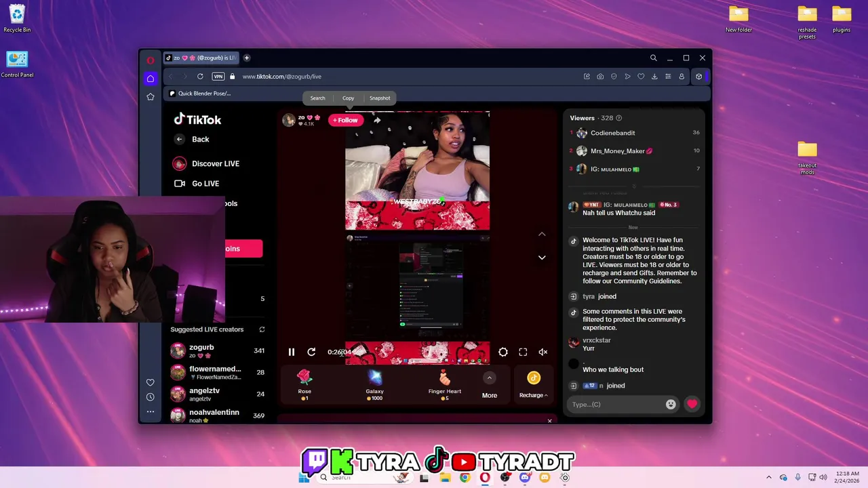Open heart icon in Opera sidebar bottom
Screen dimensions: 868x488
(151, 382)
